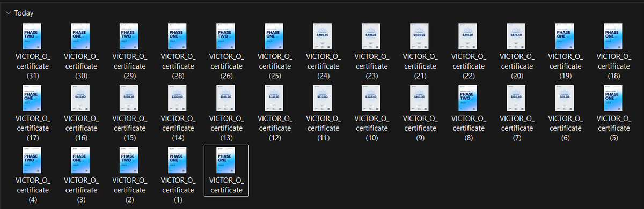
Task: Select VICTOR_O_certificate (11) thumbnail
Action: pos(323,98)
